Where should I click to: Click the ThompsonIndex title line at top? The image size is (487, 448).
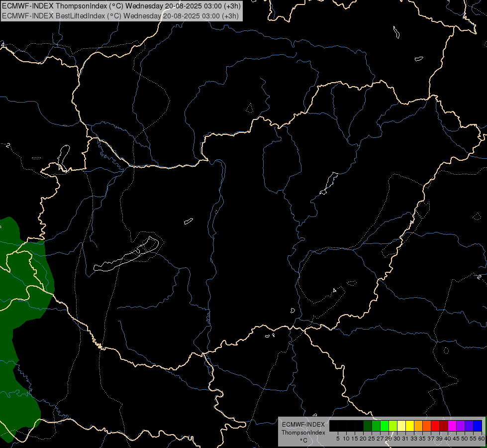point(121,6)
